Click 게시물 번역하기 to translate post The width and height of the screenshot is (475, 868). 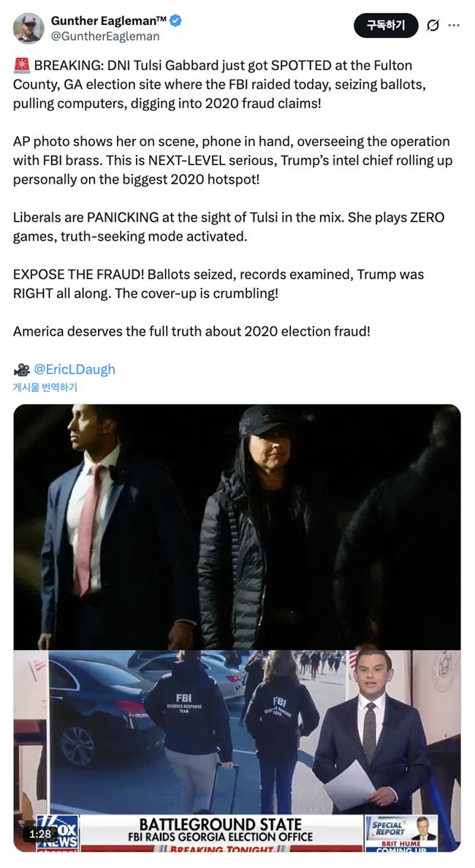tap(45, 388)
